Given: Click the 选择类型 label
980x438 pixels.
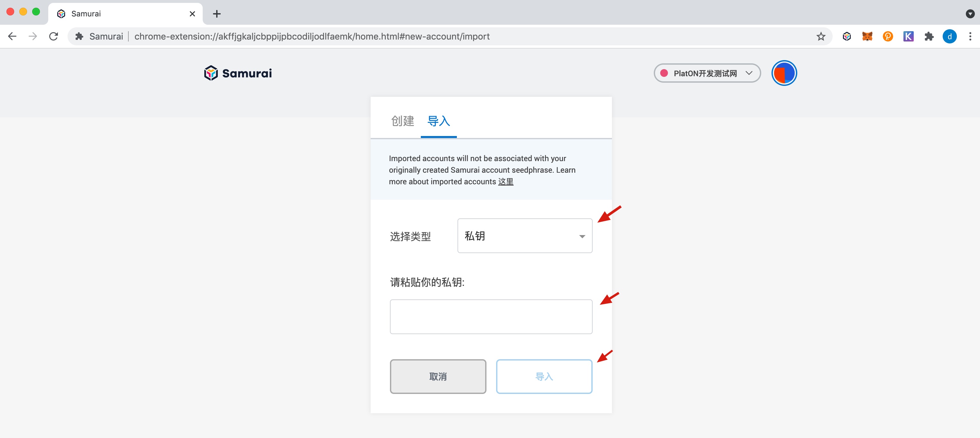Looking at the screenshot, I should tap(410, 236).
